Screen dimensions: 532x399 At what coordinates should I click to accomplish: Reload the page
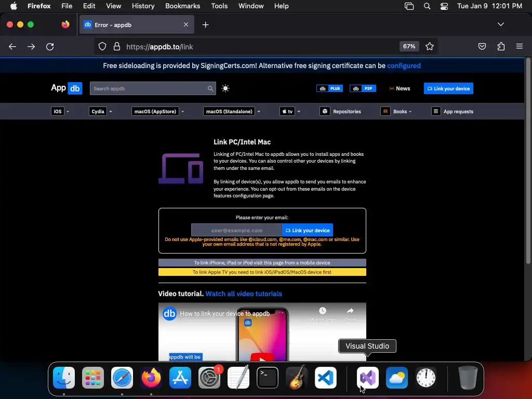tap(50, 46)
